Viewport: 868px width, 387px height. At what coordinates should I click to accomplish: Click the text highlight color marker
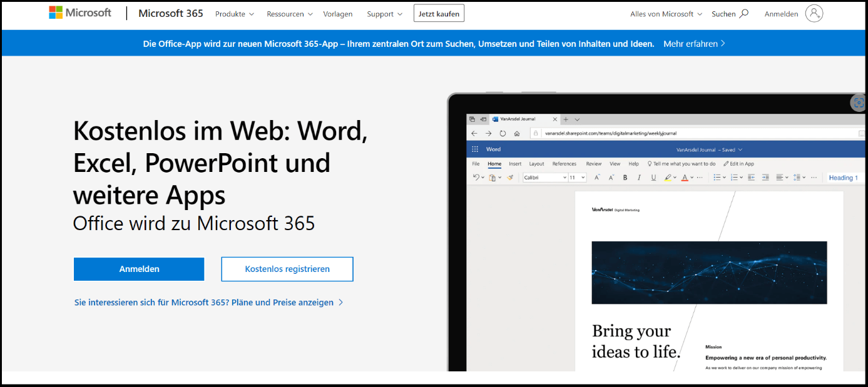coord(668,178)
